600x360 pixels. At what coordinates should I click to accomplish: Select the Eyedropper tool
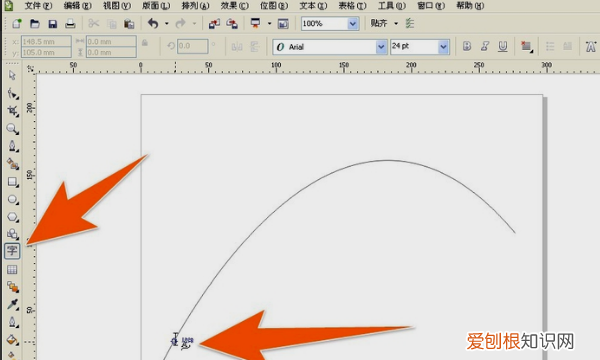(x=13, y=305)
